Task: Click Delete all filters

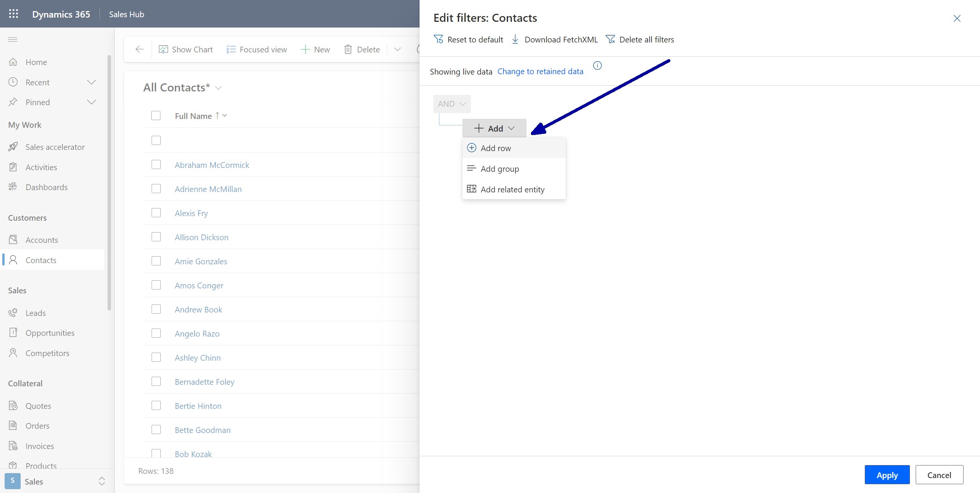Action: tap(640, 39)
